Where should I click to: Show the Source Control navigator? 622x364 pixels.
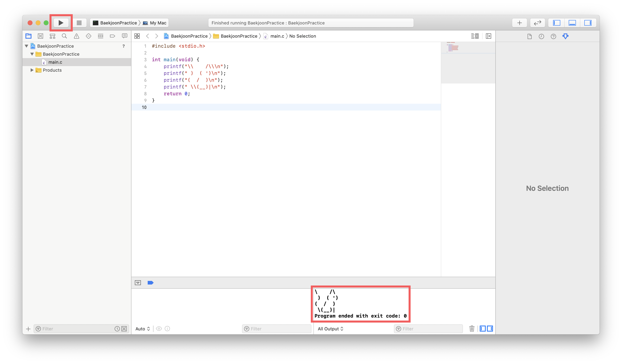[40, 36]
